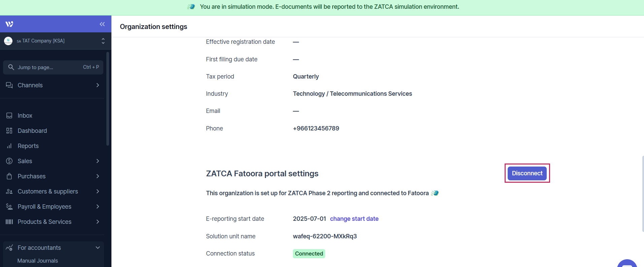Click the Sales dollar-circle icon
644x267 pixels.
(9, 161)
